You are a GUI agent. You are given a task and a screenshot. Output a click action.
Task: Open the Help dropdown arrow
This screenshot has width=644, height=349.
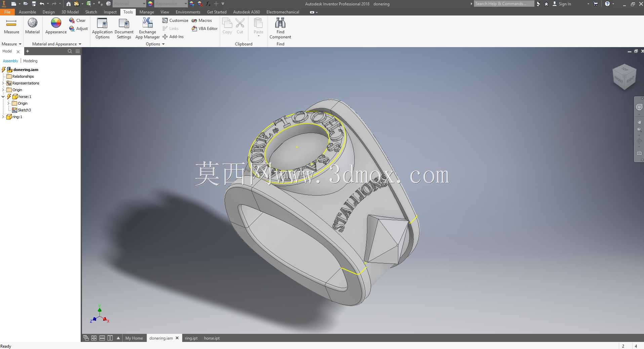click(x=613, y=4)
